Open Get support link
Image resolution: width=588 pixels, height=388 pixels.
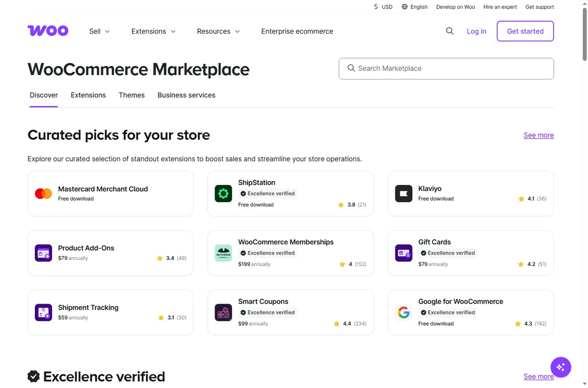pos(539,7)
